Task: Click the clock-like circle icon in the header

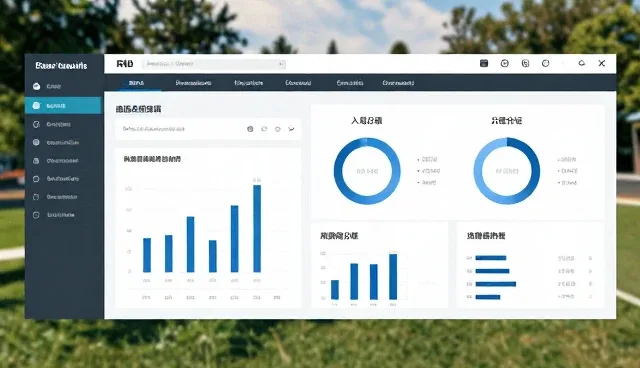Action: point(504,63)
